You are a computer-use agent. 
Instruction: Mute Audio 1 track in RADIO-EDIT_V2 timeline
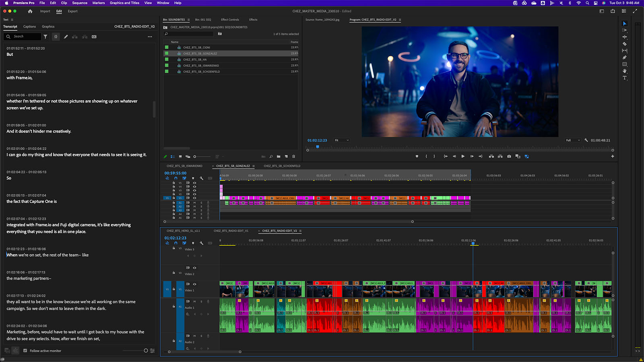(194, 301)
